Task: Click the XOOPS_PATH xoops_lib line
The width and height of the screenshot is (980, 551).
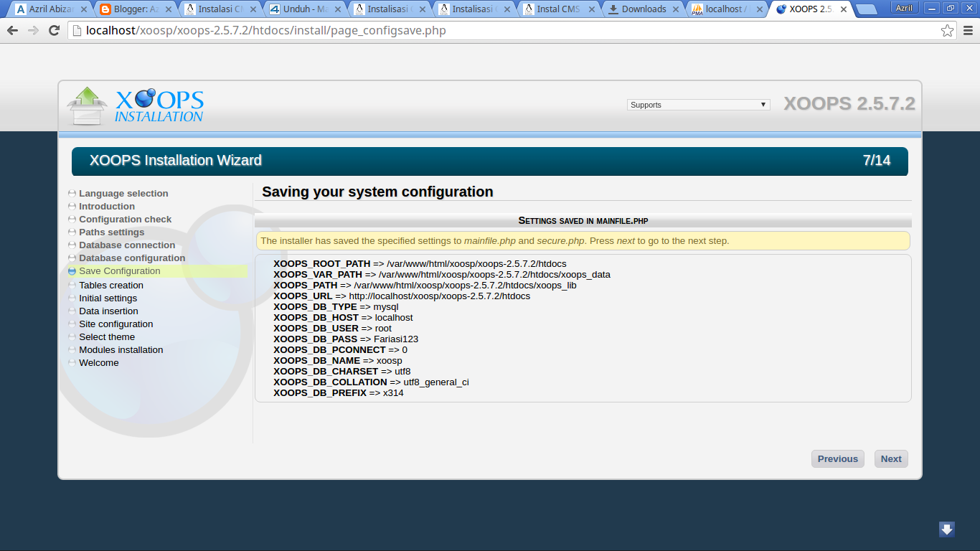Action: point(425,286)
